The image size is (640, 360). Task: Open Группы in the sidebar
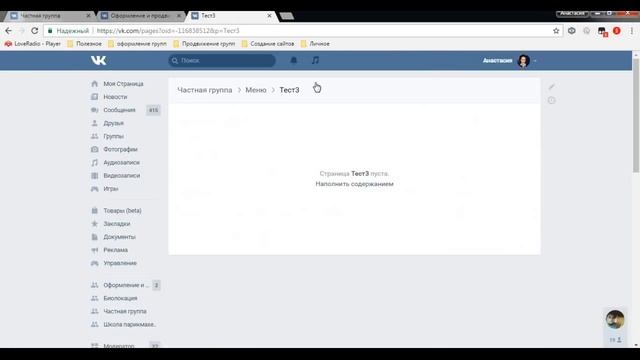pos(113,136)
